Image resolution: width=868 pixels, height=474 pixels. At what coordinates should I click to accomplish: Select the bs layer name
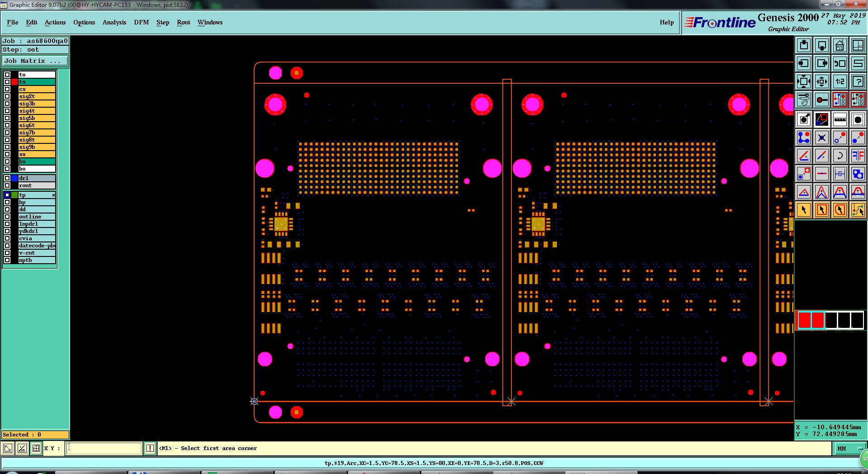click(37, 161)
